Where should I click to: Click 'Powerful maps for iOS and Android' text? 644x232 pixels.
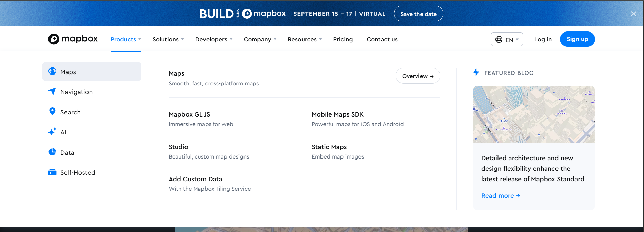pyautogui.click(x=357, y=124)
